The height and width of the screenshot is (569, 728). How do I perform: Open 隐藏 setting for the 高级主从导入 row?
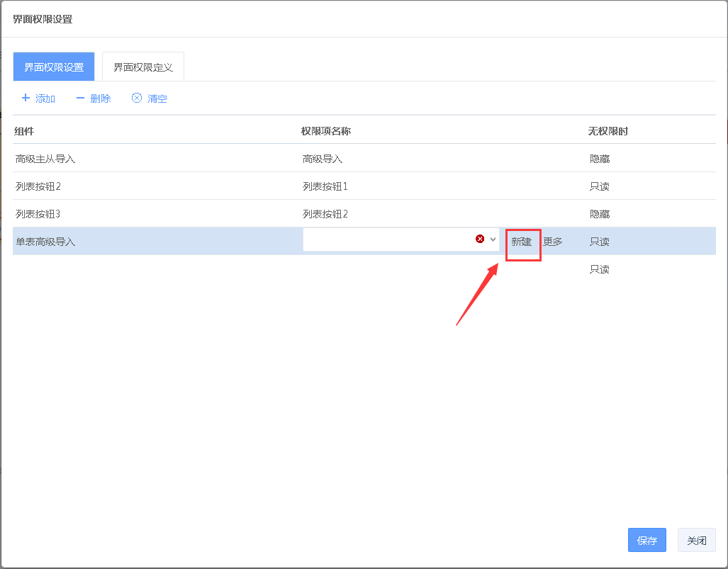(600, 159)
